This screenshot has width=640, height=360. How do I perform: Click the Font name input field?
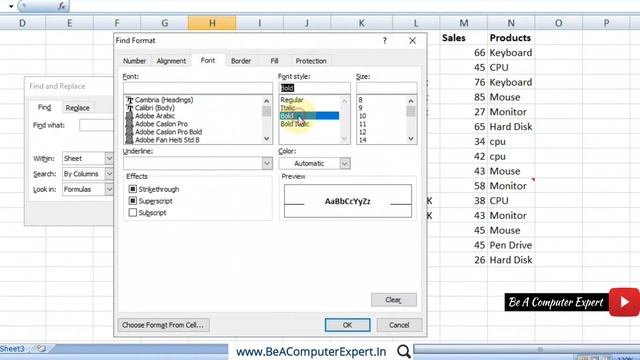tap(198, 88)
